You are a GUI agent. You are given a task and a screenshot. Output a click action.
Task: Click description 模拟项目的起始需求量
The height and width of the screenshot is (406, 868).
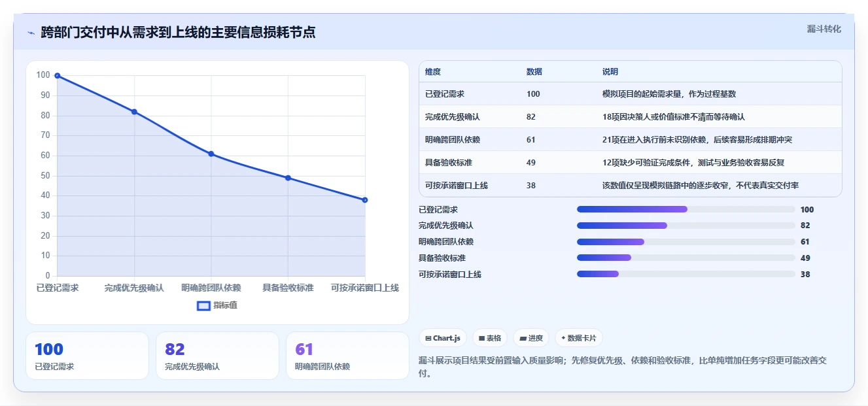tap(669, 94)
